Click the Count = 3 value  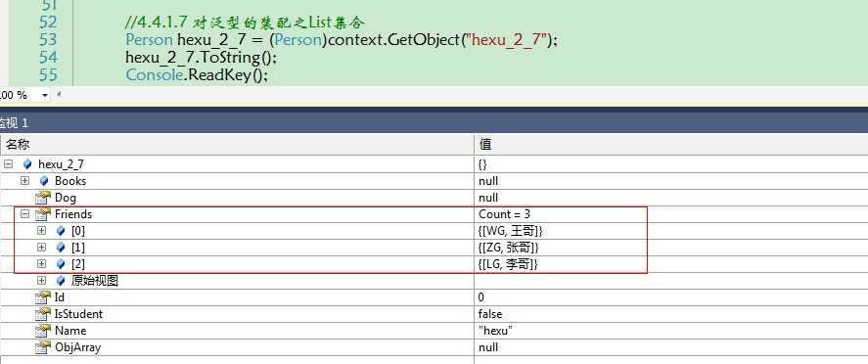504,214
